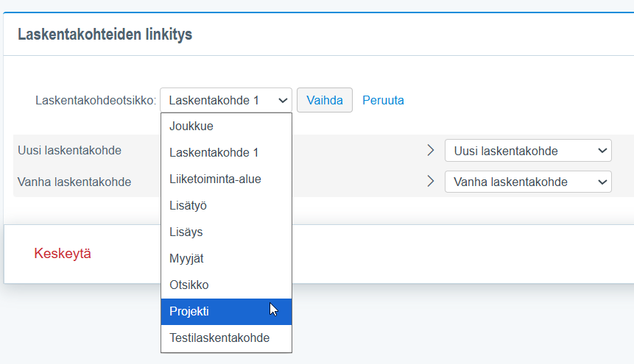Click the arrow icon beside Uusi laskentakohde
634x364 pixels.
(431, 151)
